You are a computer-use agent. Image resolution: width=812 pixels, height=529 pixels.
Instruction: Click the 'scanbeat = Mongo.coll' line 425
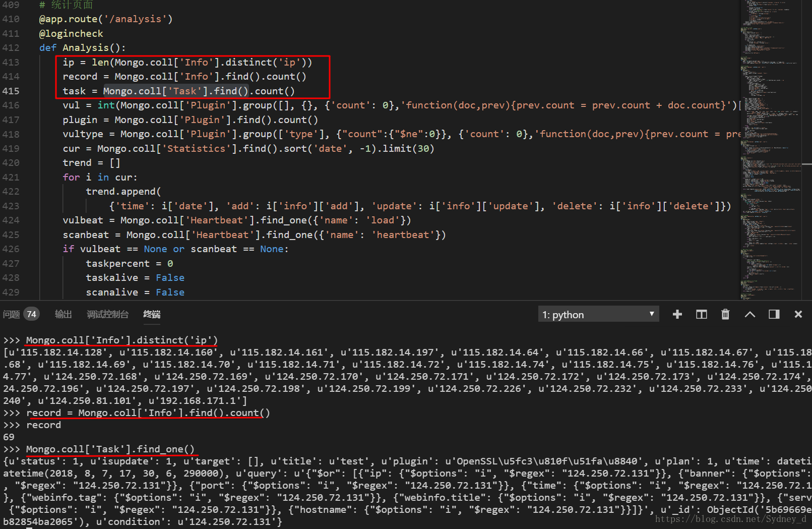pos(254,234)
